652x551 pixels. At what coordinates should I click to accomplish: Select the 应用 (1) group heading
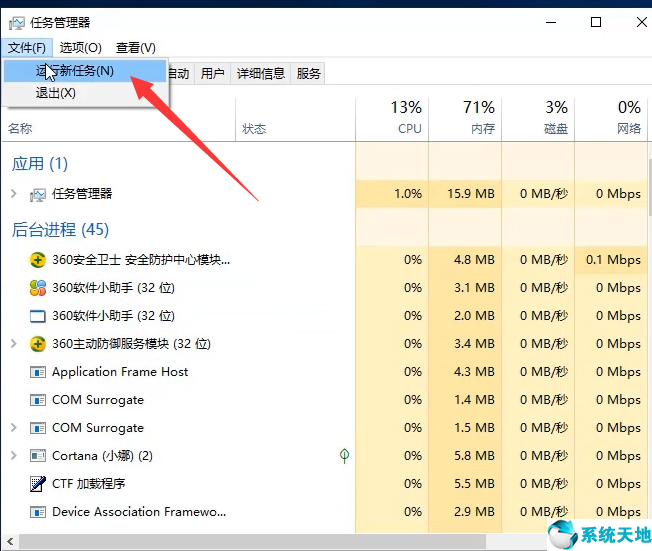pos(40,164)
